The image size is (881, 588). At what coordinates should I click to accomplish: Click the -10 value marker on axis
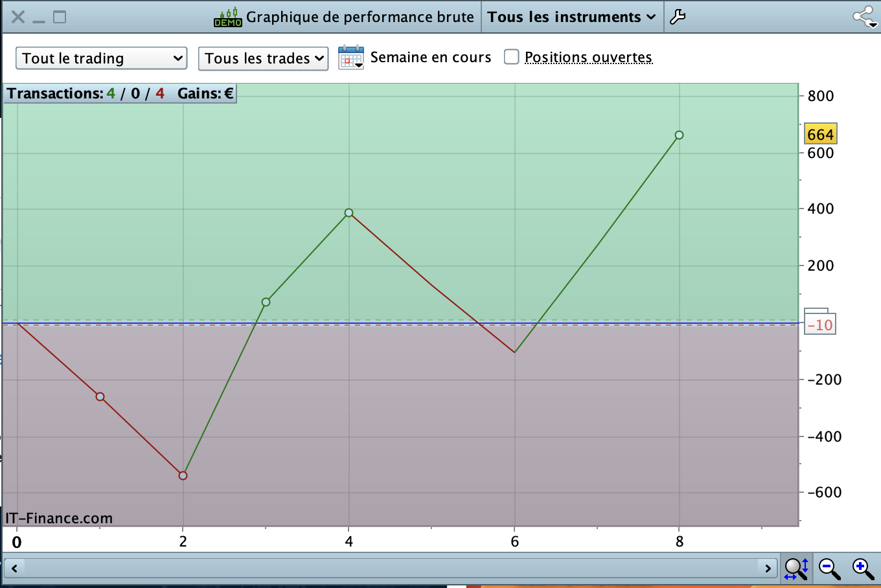(x=820, y=324)
